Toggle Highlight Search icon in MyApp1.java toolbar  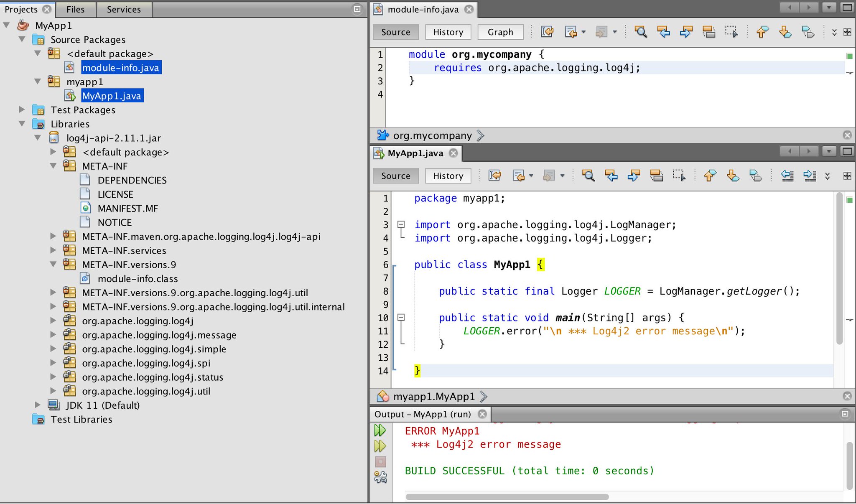click(656, 176)
